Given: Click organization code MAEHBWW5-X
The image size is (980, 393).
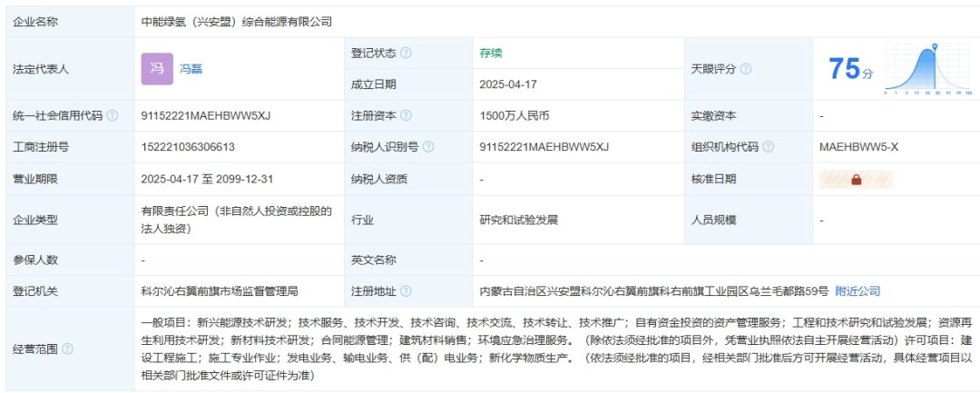Looking at the screenshot, I should [858, 147].
